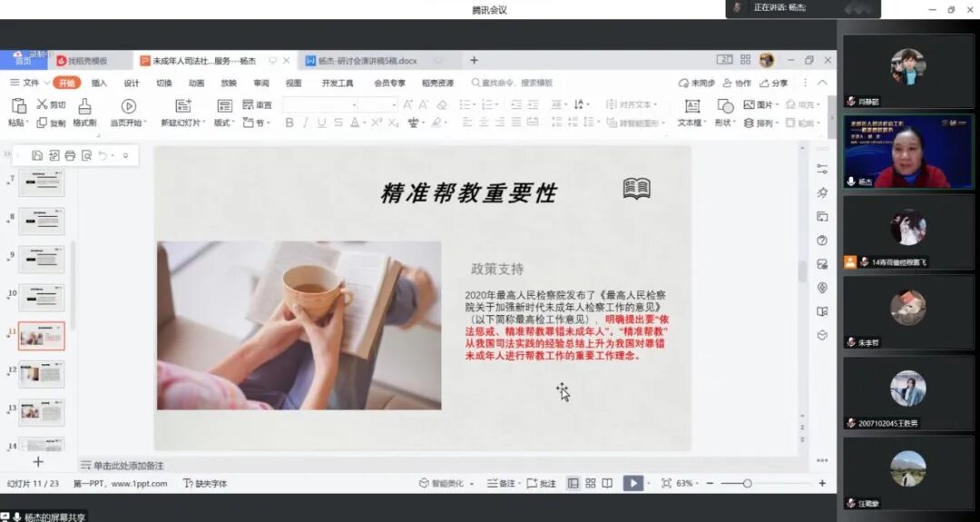Viewport: 980px width, 522px height.
Task: Add a new slide with plus below thumbnails
Action: pos(38,462)
